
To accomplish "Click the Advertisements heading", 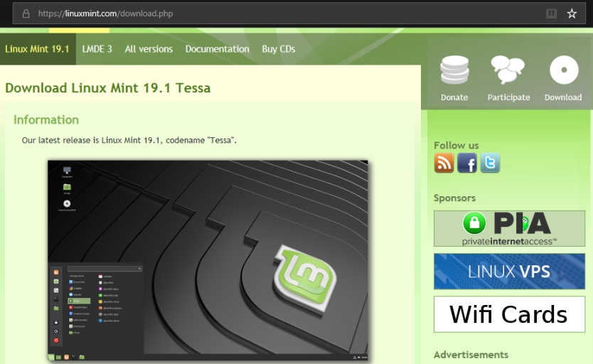I will (x=471, y=355).
